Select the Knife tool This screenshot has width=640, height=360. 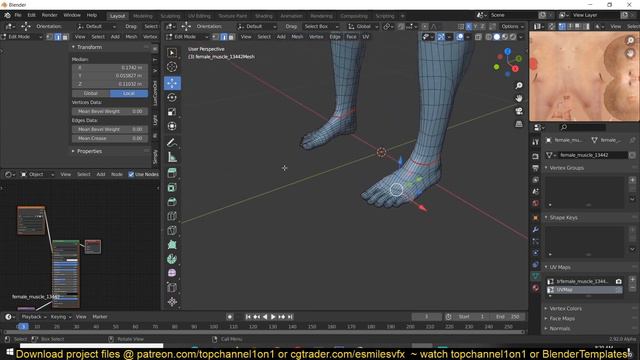[172, 230]
